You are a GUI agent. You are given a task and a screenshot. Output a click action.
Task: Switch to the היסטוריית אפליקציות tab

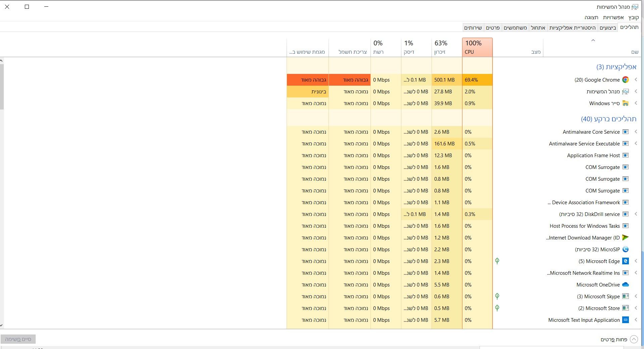pyautogui.click(x=572, y=28)
